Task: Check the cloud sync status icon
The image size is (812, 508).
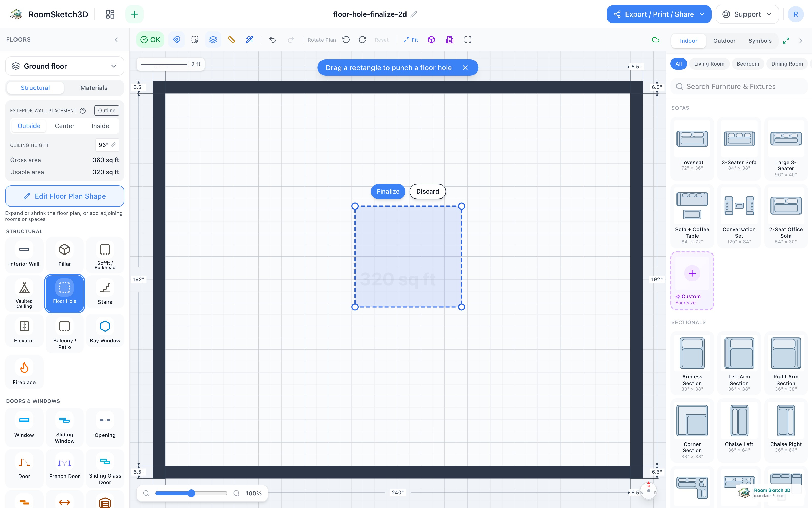Action: click(655, 40)
